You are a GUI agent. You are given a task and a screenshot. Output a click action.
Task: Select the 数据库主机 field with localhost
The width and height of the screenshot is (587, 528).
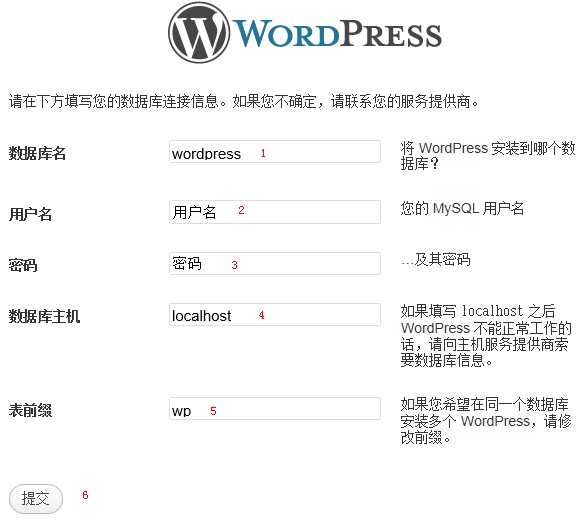pos(275,315)
